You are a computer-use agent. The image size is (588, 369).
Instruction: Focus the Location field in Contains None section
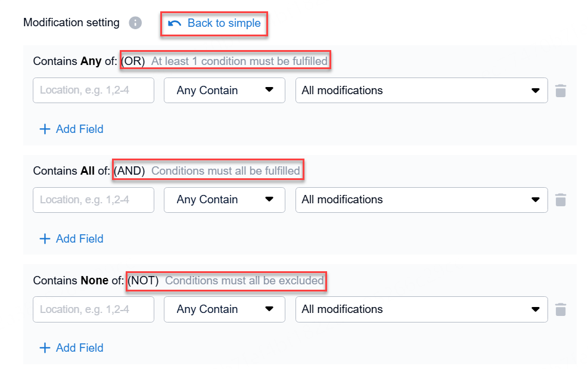(94, 309)
